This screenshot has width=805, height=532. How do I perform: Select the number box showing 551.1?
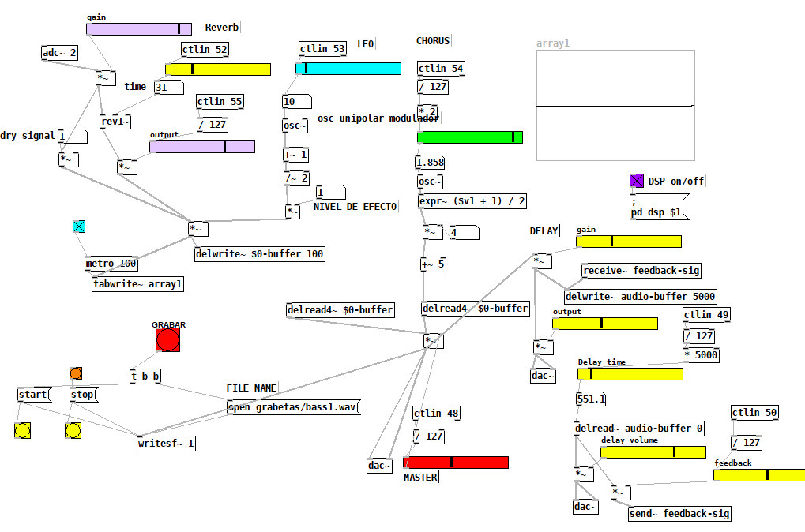tap(590, 399)
